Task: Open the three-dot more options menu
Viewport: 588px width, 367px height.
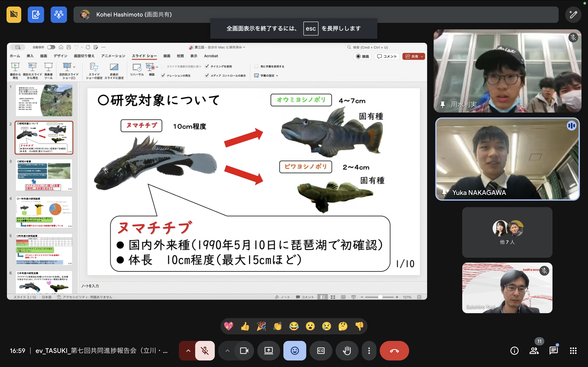Action: pyautogui.click(x=369, y=350)
